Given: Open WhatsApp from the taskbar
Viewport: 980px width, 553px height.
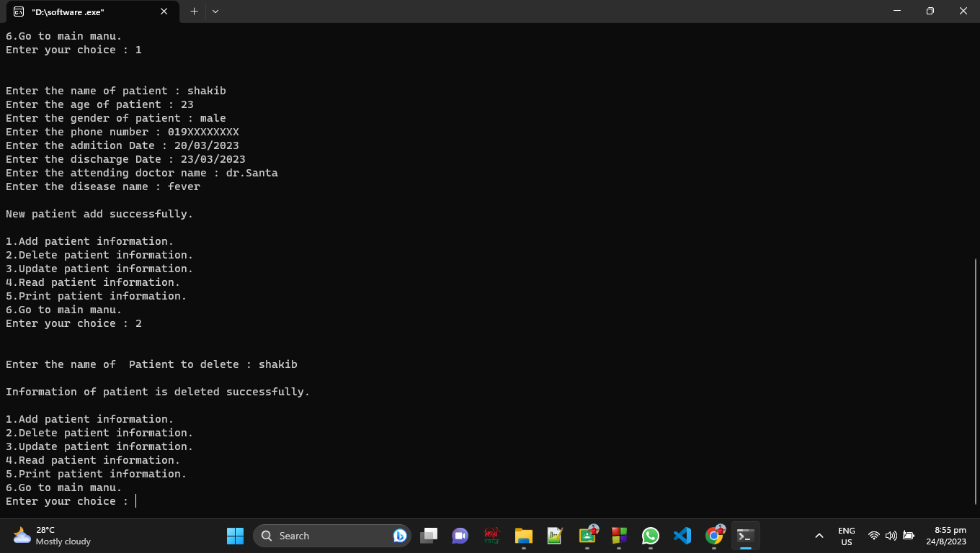Looking at the screenshot, I should pyautogui.click(x=651, y=535).
